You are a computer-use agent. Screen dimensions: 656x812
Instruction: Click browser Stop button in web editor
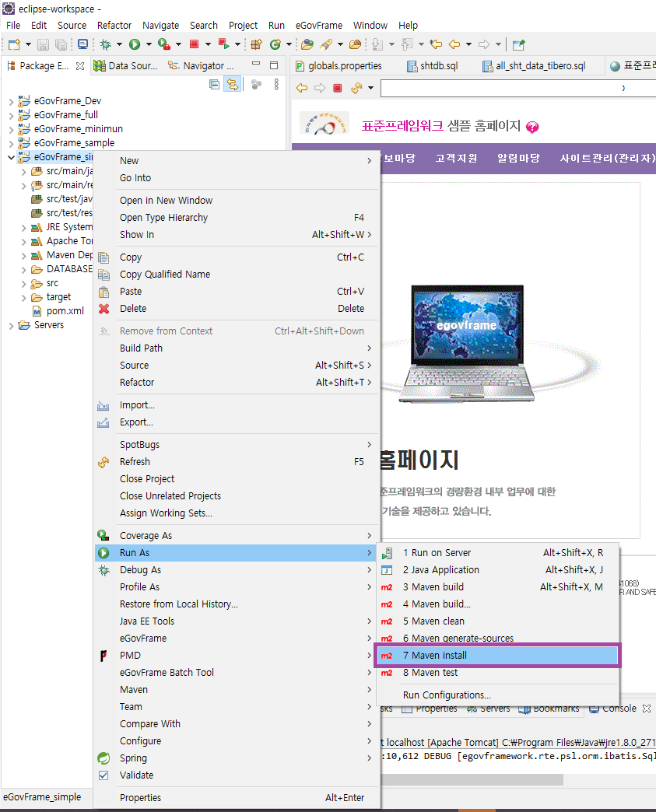click(337, 88)
